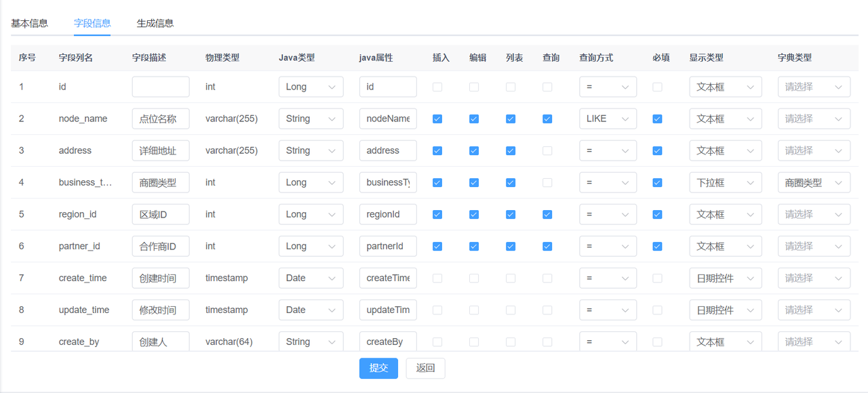This screenshot has height=393, width=868.
Task: Open 字典类型 dropdown for id row
Action: [x=814, y=87]
